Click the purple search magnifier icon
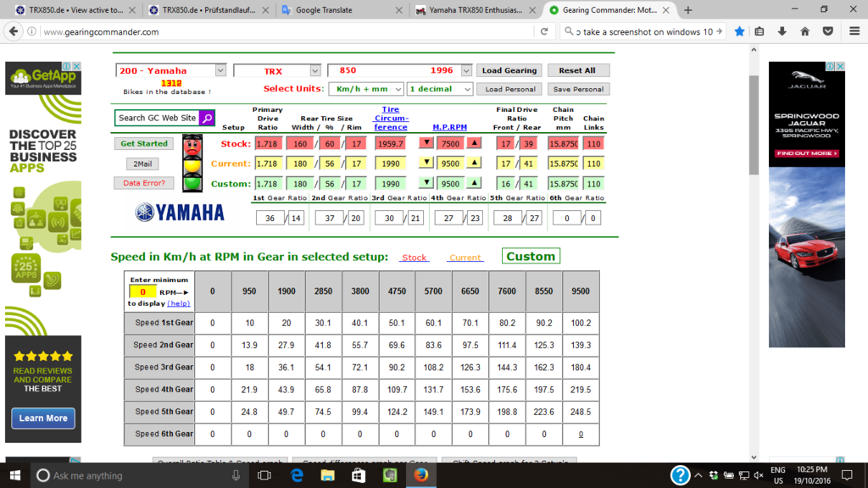Screen dimensions: 868x488 click(207, 118)
